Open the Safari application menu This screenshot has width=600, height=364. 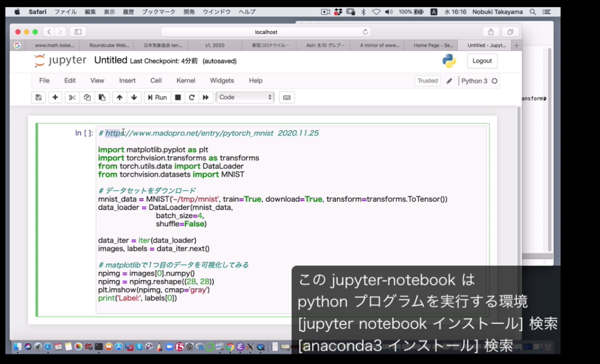(x=37, y=12)
